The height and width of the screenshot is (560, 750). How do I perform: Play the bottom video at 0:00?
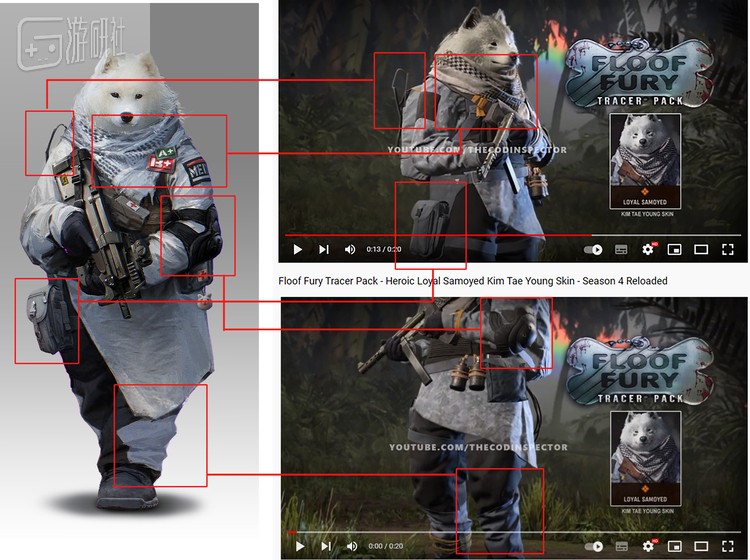coord(297,546)
